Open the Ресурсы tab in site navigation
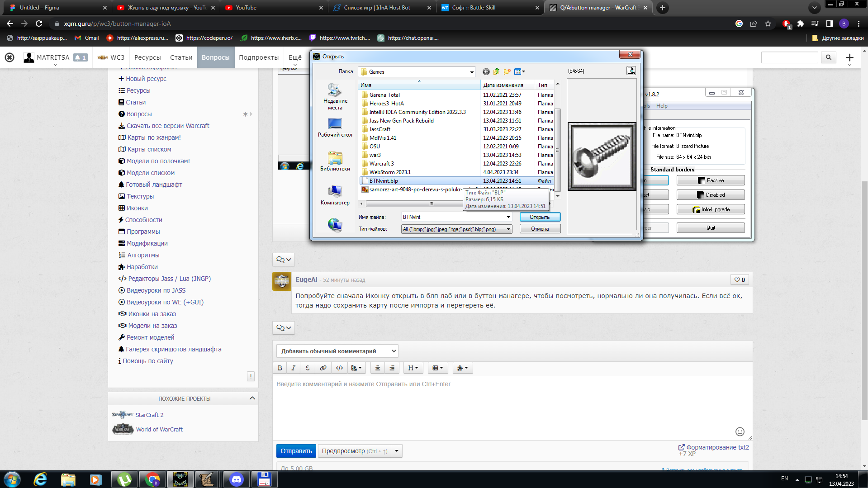Image resolution: width=868 pixels, height=488 pixels. tap(147, 57)
